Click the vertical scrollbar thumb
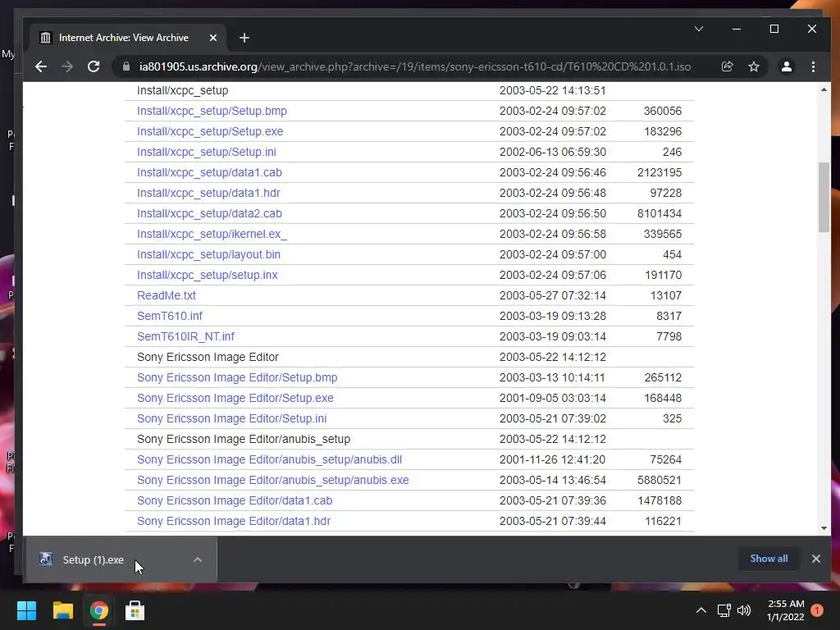Screen dimensions: 840x630 (x=824, y=197)
